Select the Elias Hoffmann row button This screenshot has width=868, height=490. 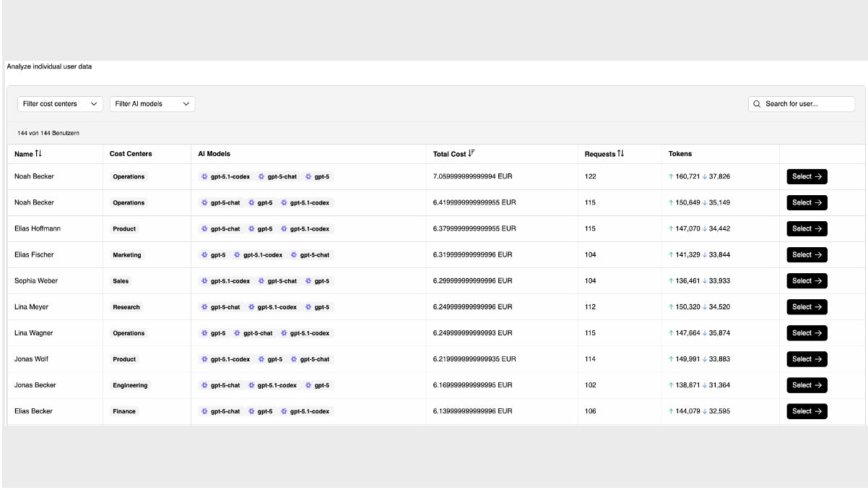coord(807,228)
